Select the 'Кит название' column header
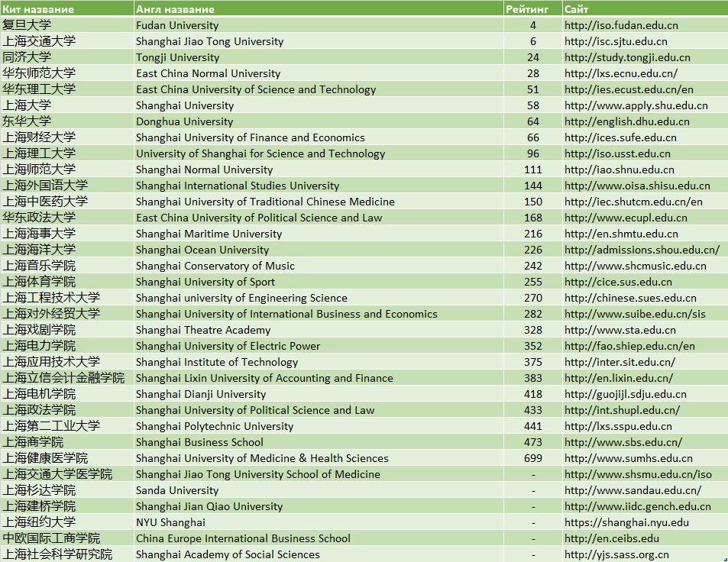This screenshot has height=562, width=728. pos(67,8)
